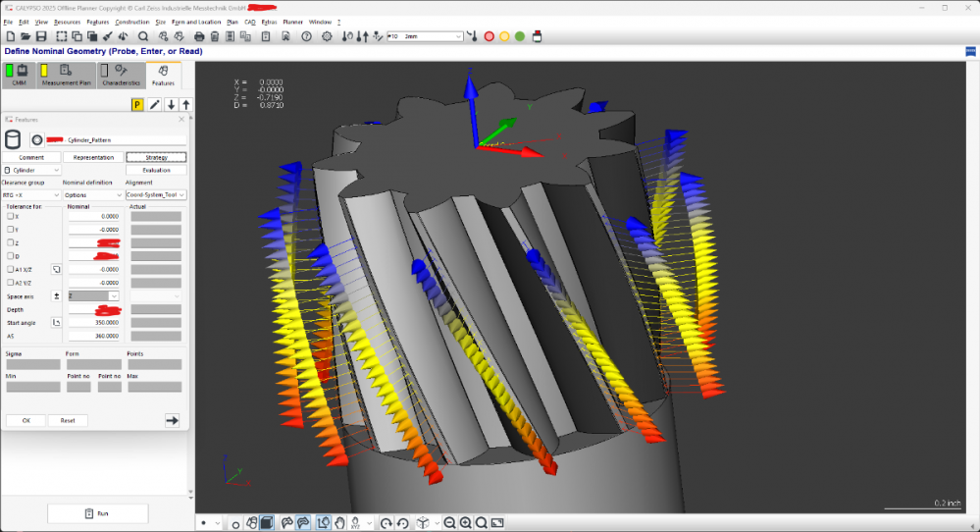The image size is (980, 532).
Task: Open the stylus 2mm dropdown in toolbar
Action: (x=425, y=37)
